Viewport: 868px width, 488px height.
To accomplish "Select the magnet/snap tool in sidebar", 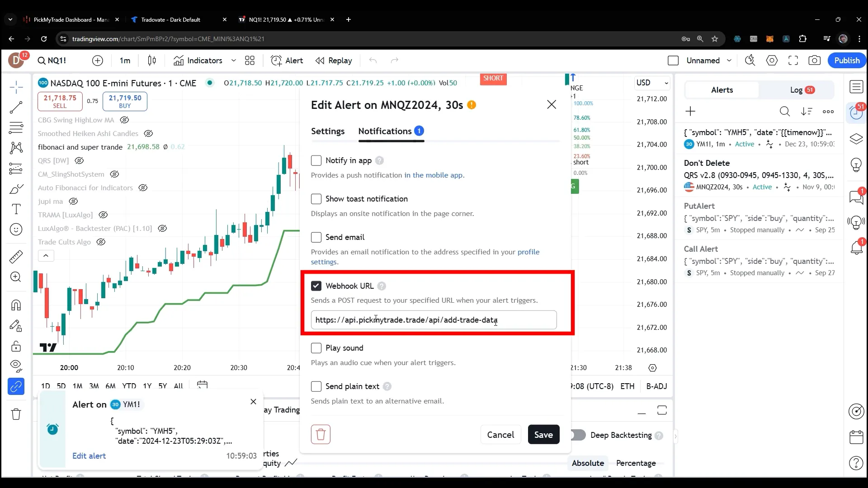I will point(16,305).
